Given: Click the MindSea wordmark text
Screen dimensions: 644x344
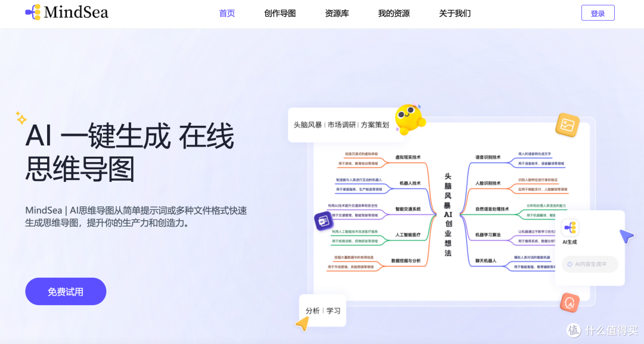Looking at the screenshot, I should click(76, 13).
